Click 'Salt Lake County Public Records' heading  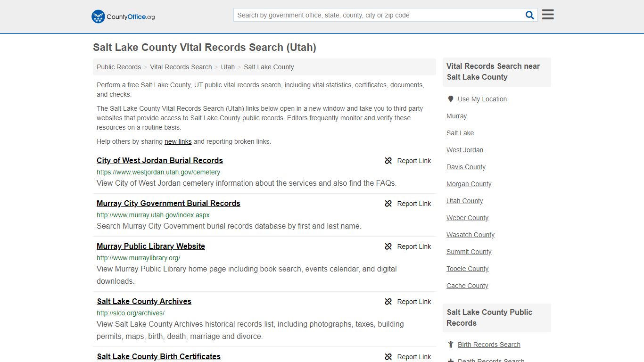(x=489, y=318)
